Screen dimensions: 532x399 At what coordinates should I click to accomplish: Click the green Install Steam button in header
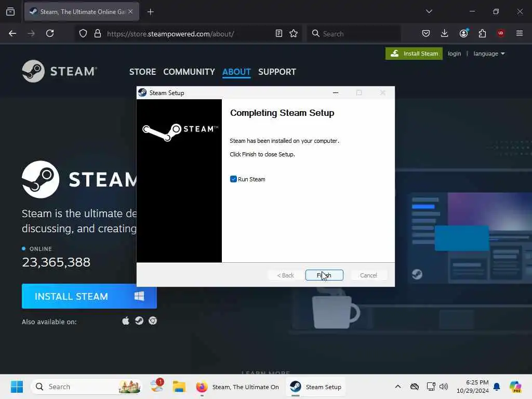414,54
